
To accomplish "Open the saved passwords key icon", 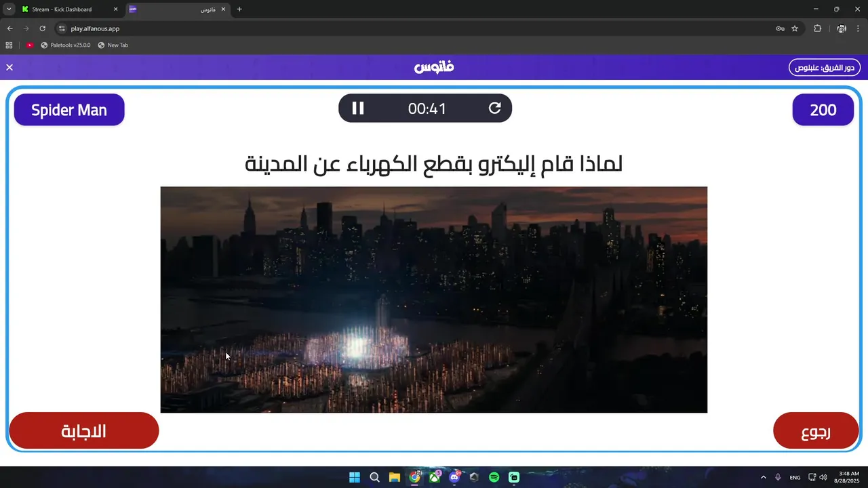I will [x=781, y=28].
